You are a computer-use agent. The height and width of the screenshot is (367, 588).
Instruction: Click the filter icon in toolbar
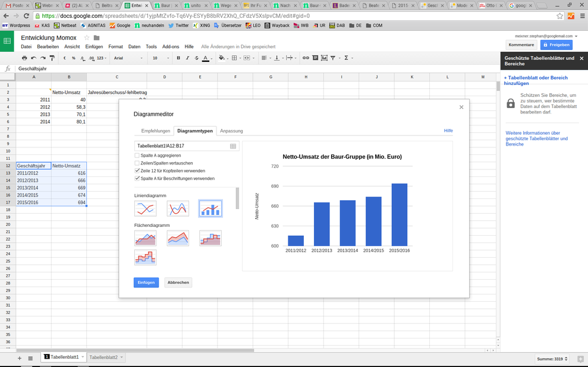click(333, 58)
